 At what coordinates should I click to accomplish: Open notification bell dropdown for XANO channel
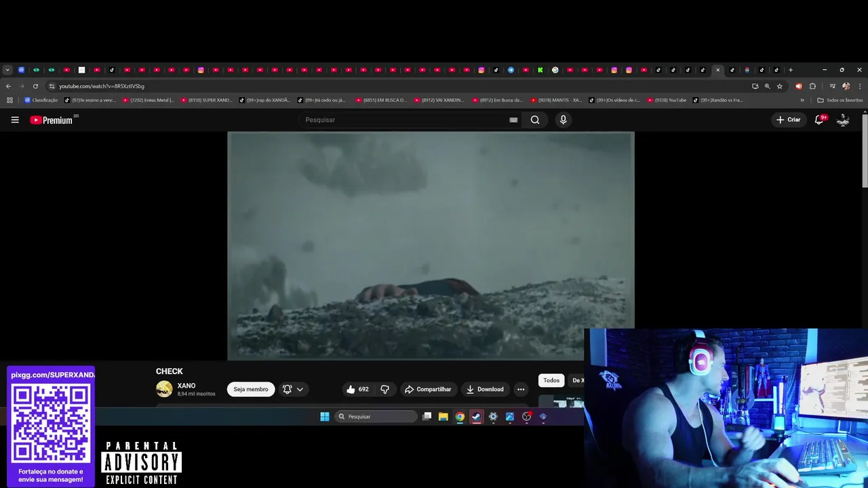(x=293, y=389)
